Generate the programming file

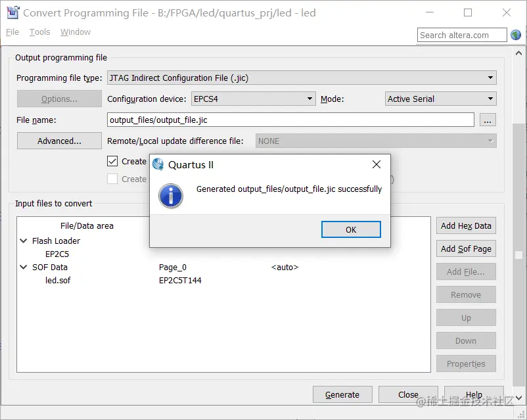point(342,394)
